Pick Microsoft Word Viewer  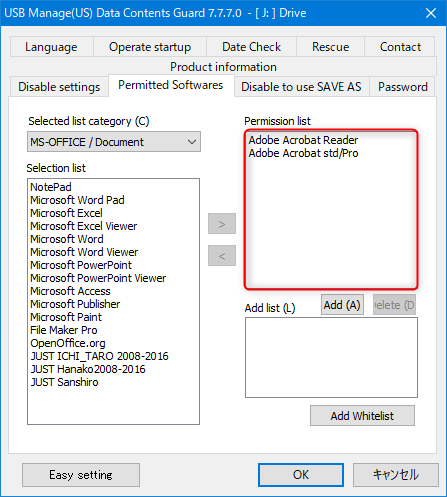[84, 252]
